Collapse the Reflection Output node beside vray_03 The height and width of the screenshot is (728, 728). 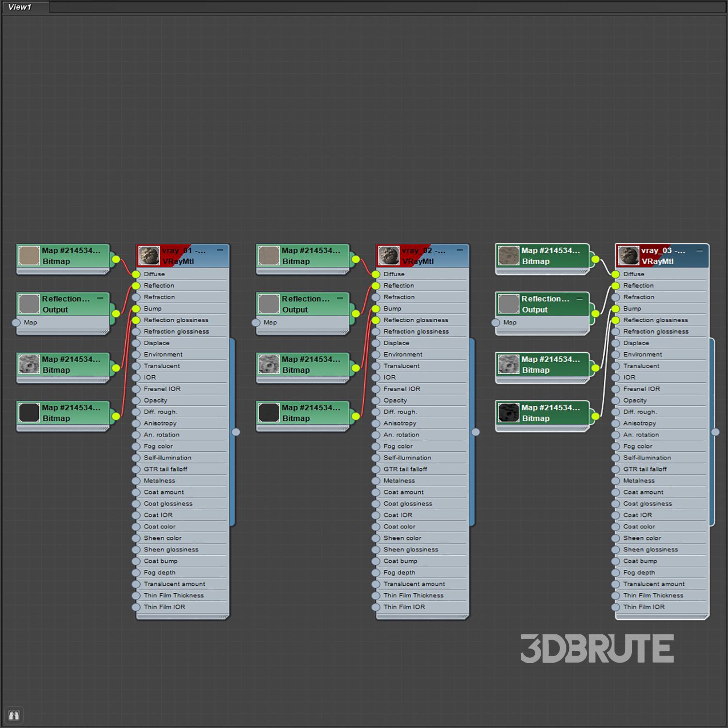pyautogui.click(x=579, y=298)
